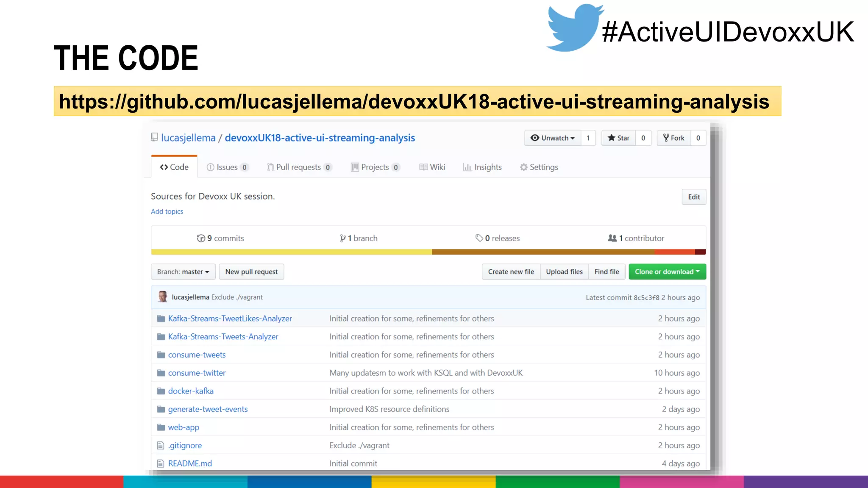Open the consume-twitter folder
868x488 pixels.
tap(197, 373)
